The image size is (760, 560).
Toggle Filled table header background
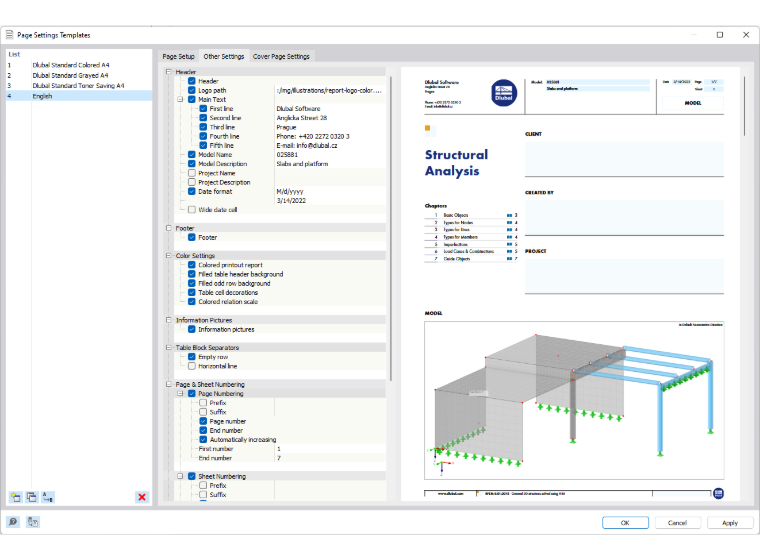[192, 274]
